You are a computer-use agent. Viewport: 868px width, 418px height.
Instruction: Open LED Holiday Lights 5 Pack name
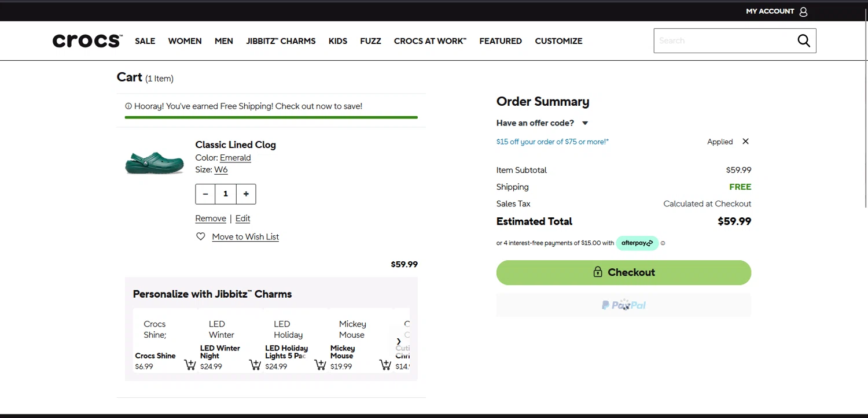(x=286, y=352)
